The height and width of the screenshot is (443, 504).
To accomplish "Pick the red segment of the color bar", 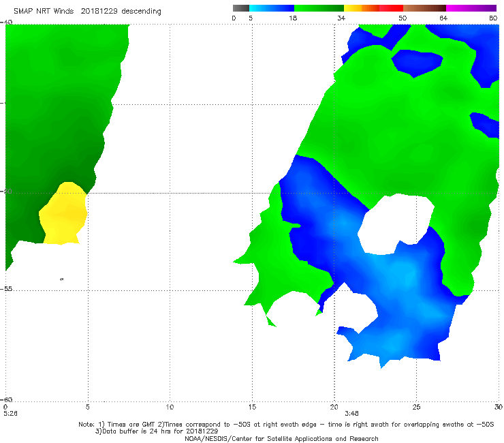I will pyautogui.click(x=391, y=8).
